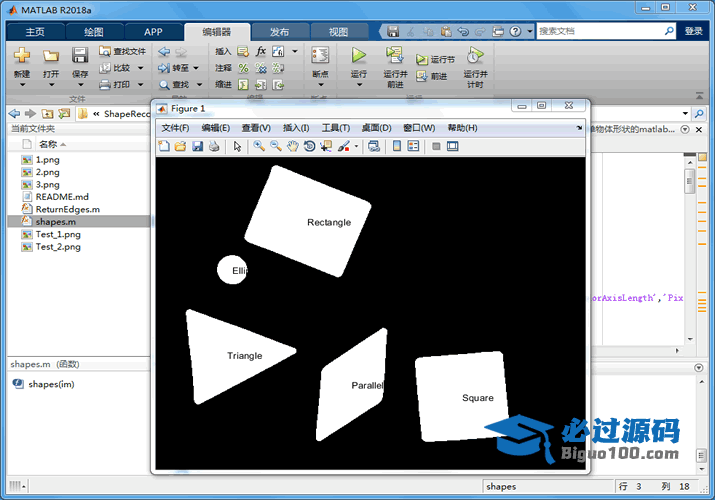
Task: Click Save Figure floppy icon
Action: pos(197,146)
